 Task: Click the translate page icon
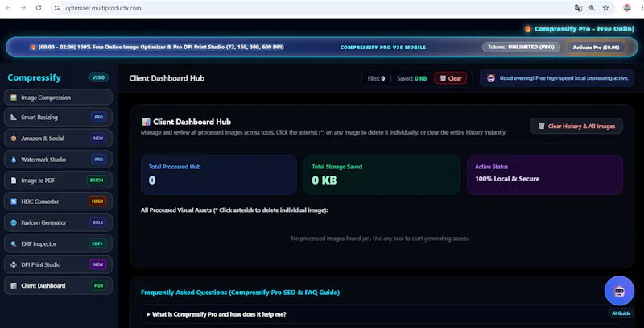pyautogui.click(x=578, y=8)
